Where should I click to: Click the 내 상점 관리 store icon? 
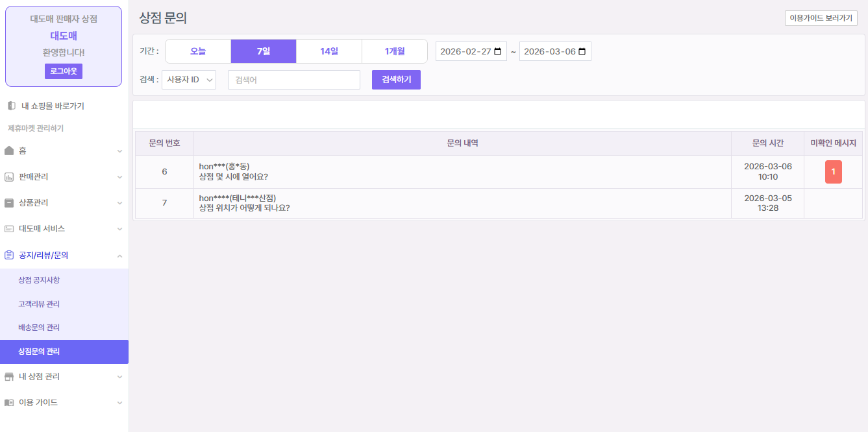pos(9,376)
